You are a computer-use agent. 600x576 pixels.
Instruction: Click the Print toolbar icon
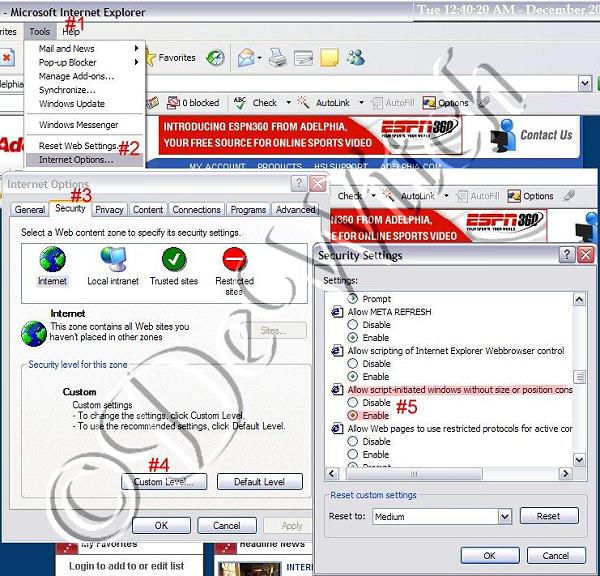277,58
